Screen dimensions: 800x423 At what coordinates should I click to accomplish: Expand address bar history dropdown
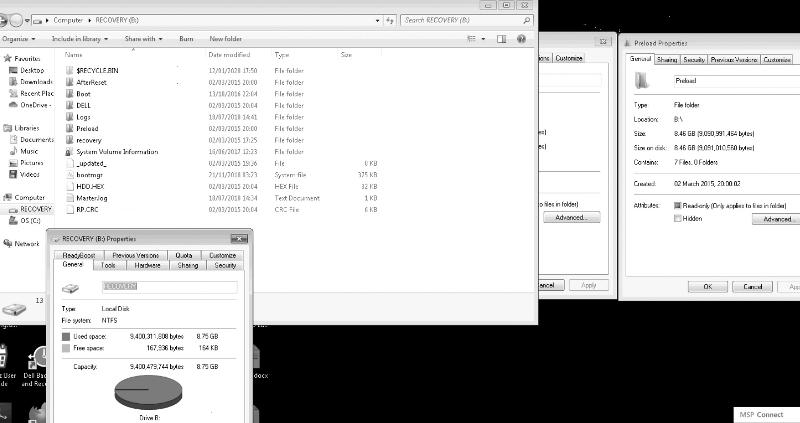(x=377, y=20)
